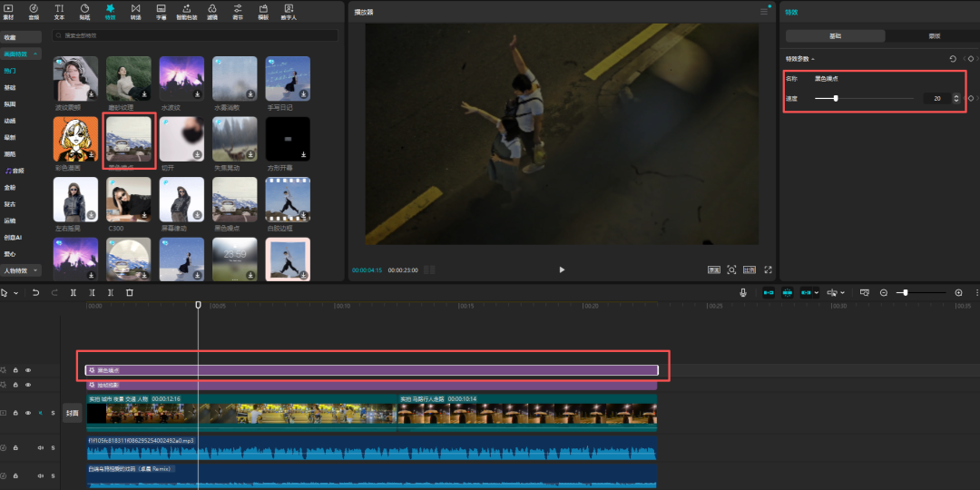Select the 基础 tab in effect panel
The width and height of the screenshot is (980, 490).
point(835,35)
